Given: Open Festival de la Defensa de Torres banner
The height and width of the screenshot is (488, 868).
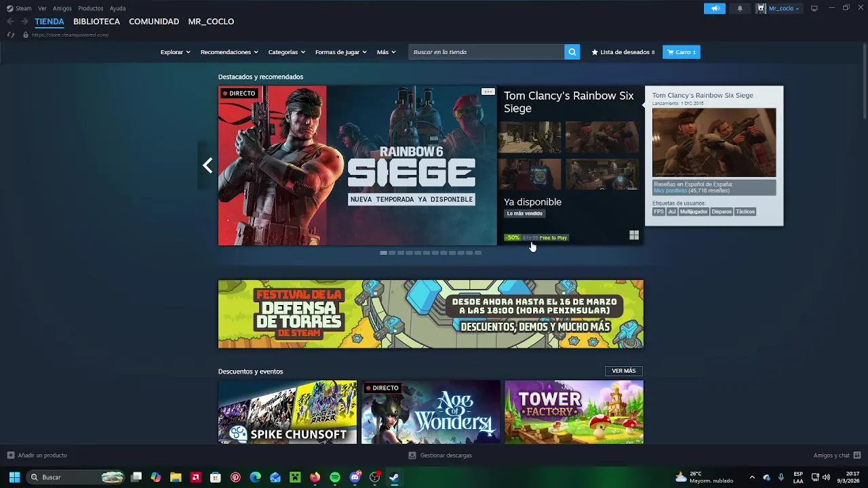Looking at the screenshot, I should (431, 314).
